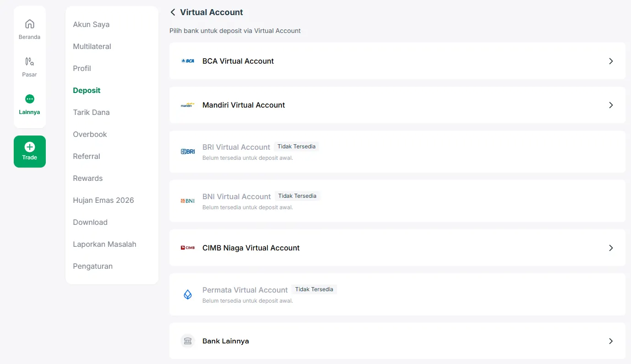This screenshot has width=631, height=364.
Task: Click the green Trade plus button
Action: (x=30, y=152)
